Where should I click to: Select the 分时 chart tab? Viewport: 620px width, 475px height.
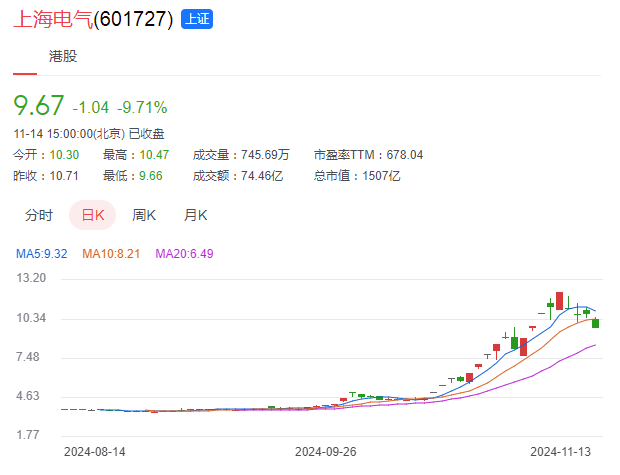tap(39, 215)
